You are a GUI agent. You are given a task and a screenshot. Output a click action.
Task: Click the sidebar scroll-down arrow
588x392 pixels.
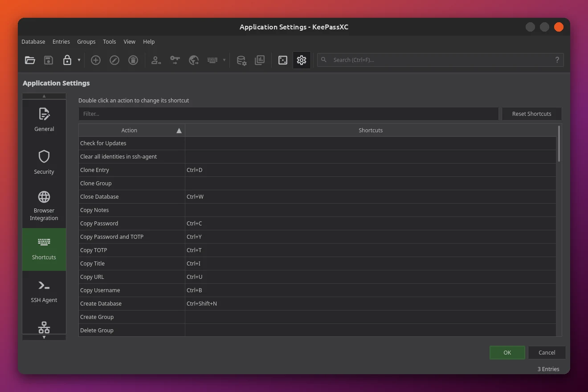coord(44,337)
